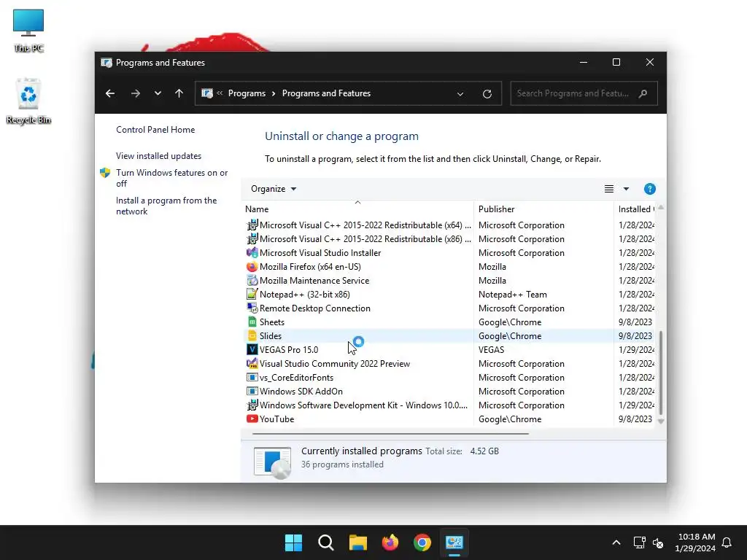Screen dimensions: 747x560
Task: Expand the address bar history dropdown
Action: point(460,94)
